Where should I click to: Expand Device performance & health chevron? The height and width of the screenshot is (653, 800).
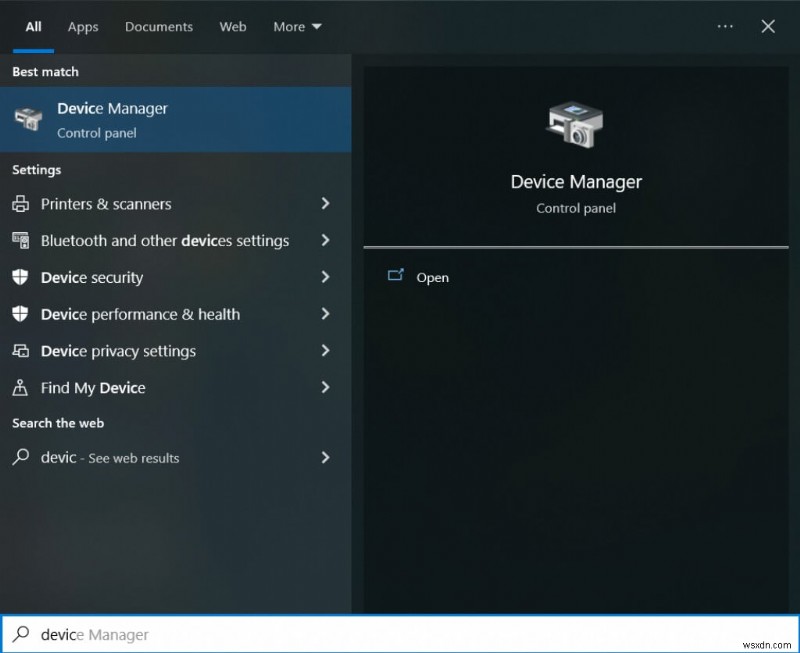[326, 314]
